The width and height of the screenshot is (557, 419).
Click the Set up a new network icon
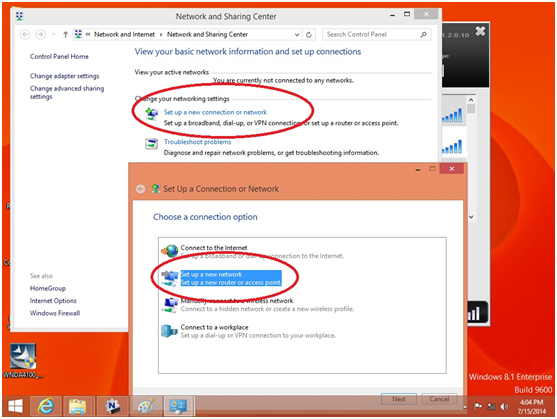point(170,278)
